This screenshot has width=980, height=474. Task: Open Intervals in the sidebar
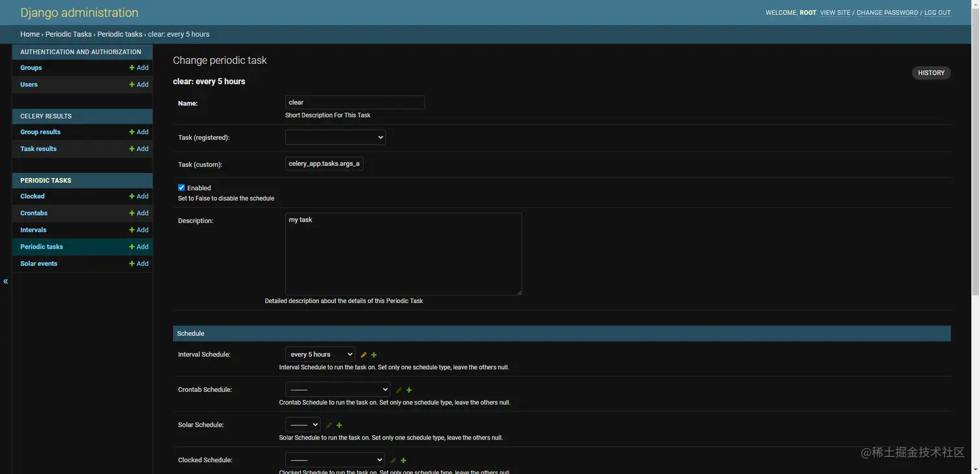click(x=33, y=230)
